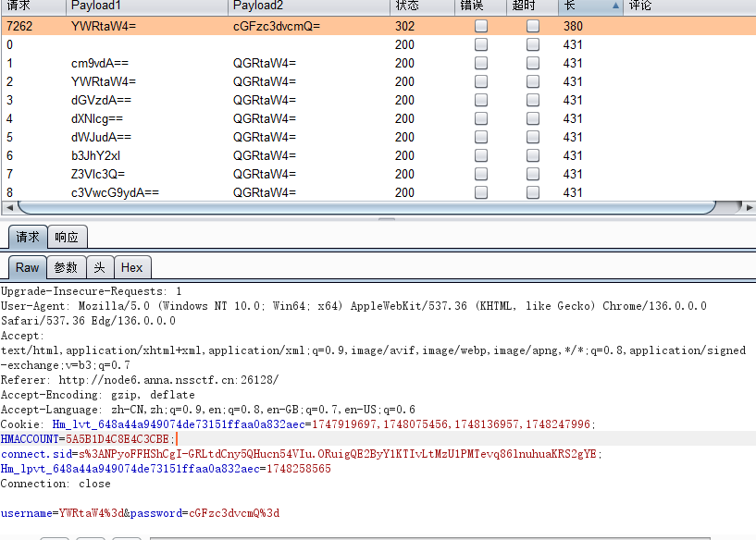Toggle the 超时 checkbox for request 8
Image resolution: width=756 pixels, height=540 pixels.
pos(533,192)
